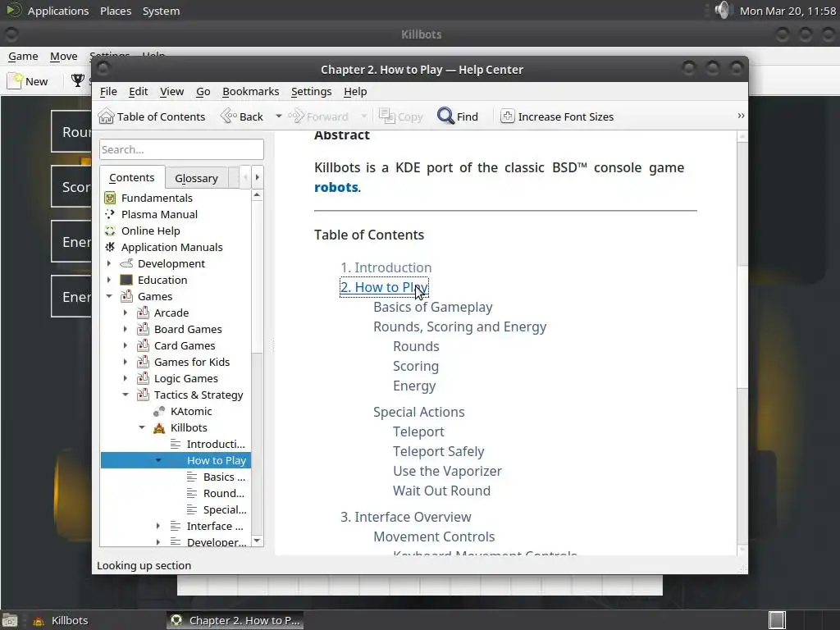Viewport: 840px width, 630px height.
Task: Click New game icon in Killbots window
Action: click(16, 81)
